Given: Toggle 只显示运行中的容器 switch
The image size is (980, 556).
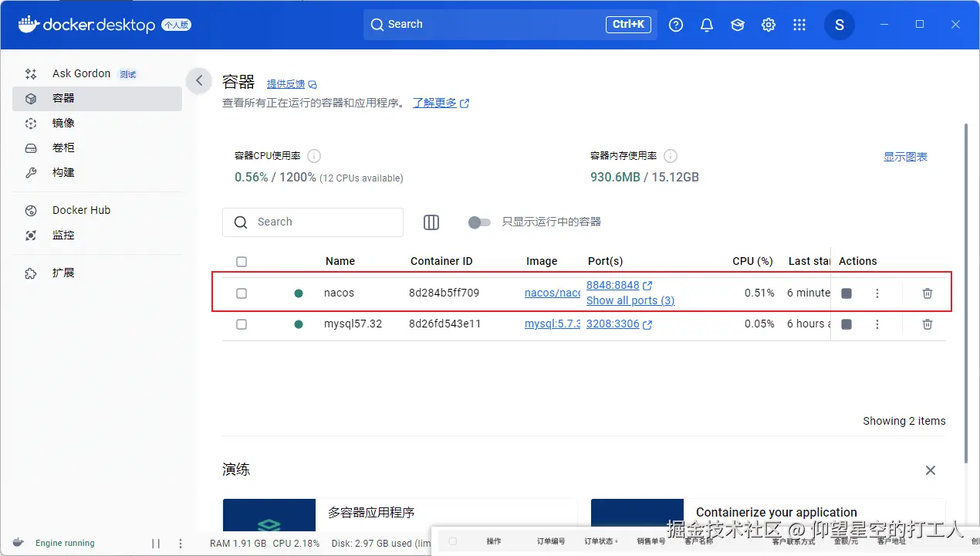Looking at the screenshot, I should (x=479, y=222).
